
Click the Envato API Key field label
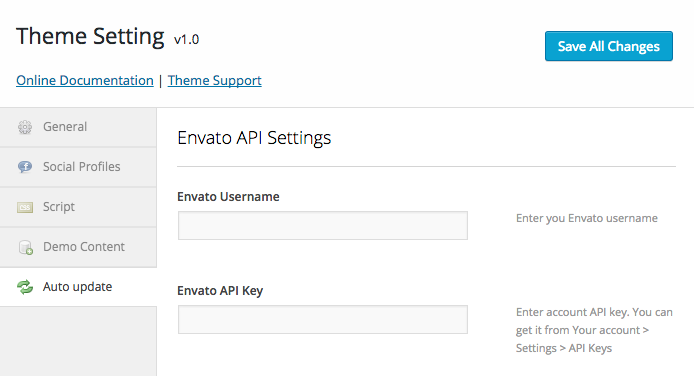pos(220,291)
